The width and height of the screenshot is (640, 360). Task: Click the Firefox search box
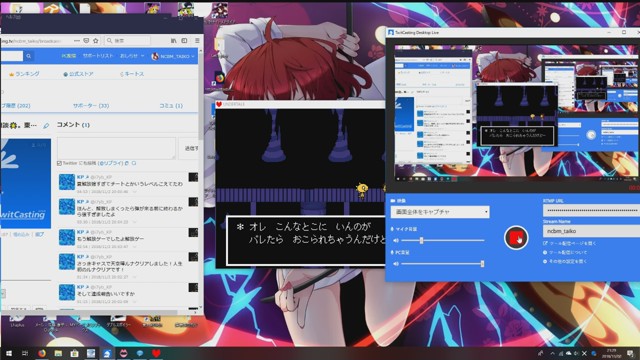click(x=127, y=41)
